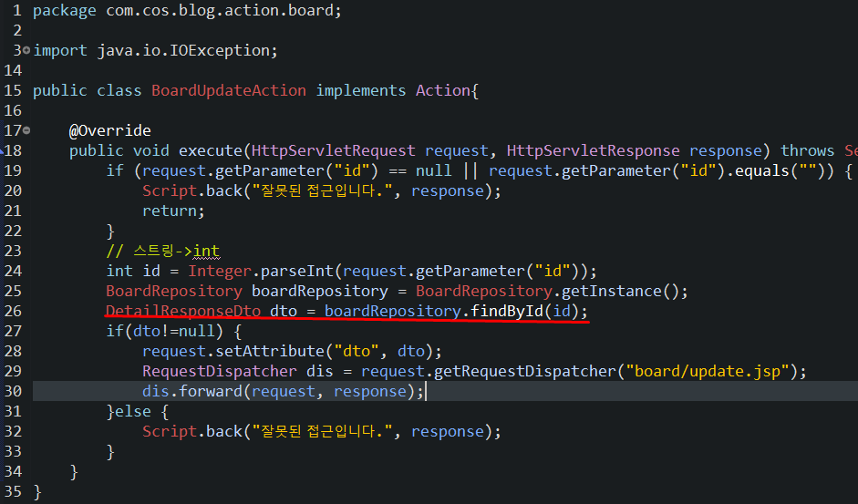
Task: Click the dto!=null condition on line 27
Action: pyautogui.click(x=174, y=331)
